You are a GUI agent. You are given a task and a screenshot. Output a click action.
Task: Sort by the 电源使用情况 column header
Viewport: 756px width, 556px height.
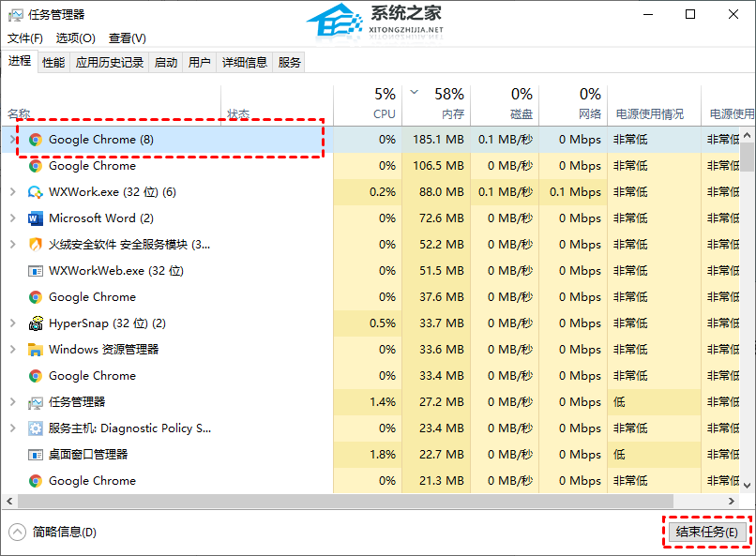pyautogui.click(x=655, y=105)
